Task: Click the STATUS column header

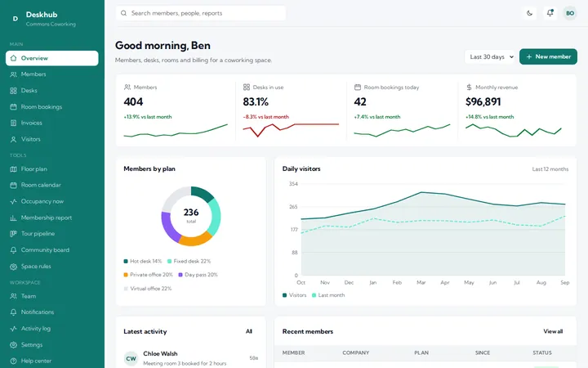Action: click(x=542, y=353)
